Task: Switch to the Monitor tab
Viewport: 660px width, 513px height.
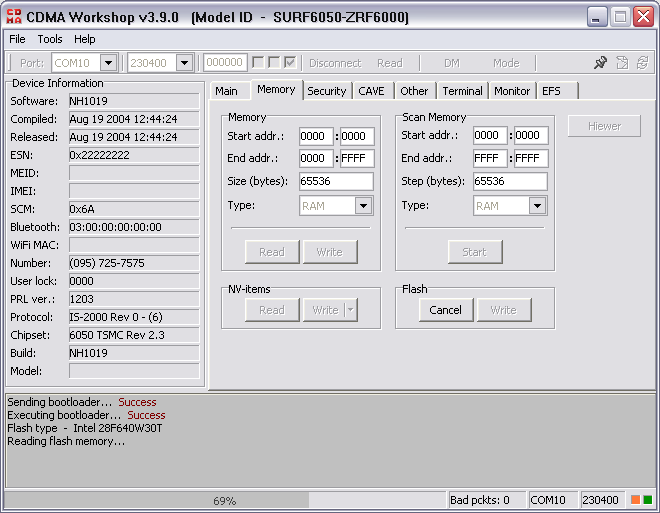Action: pos(512,91)
